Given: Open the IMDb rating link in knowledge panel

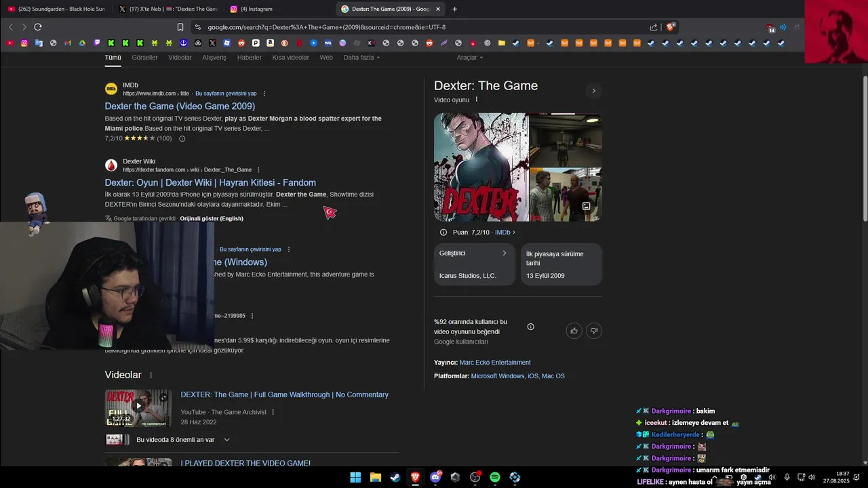Looking at the screenshot, I should pos(505,232).
